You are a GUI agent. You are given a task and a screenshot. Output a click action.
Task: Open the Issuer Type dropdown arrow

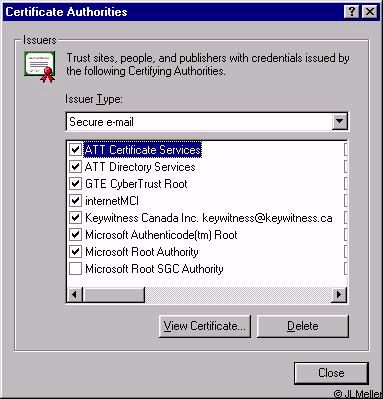pos(339,121)
